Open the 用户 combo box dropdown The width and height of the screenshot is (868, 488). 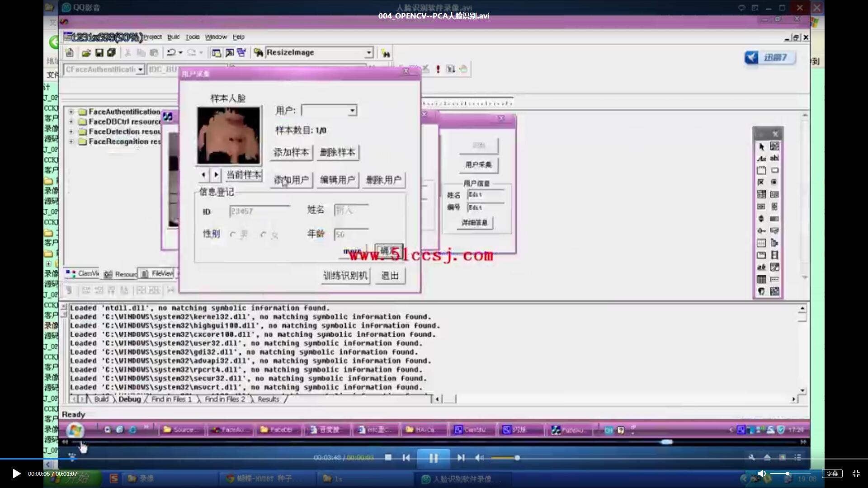pyautogui.click(x=352, y=111)
